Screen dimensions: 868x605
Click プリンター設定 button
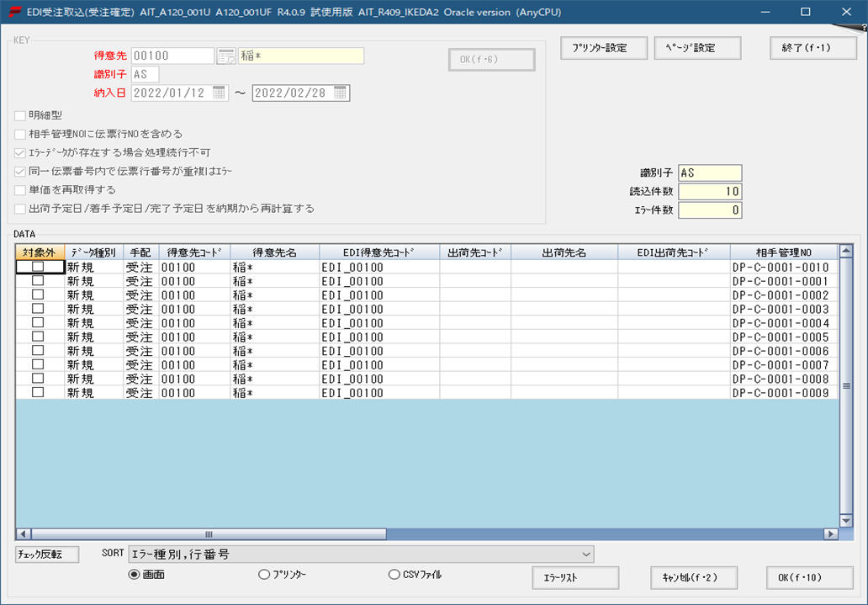603,48
